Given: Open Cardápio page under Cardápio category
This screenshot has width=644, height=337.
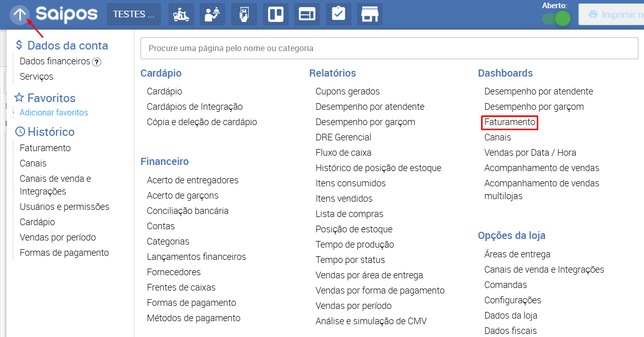Looking at the screenshot, I should coord(164,91).
